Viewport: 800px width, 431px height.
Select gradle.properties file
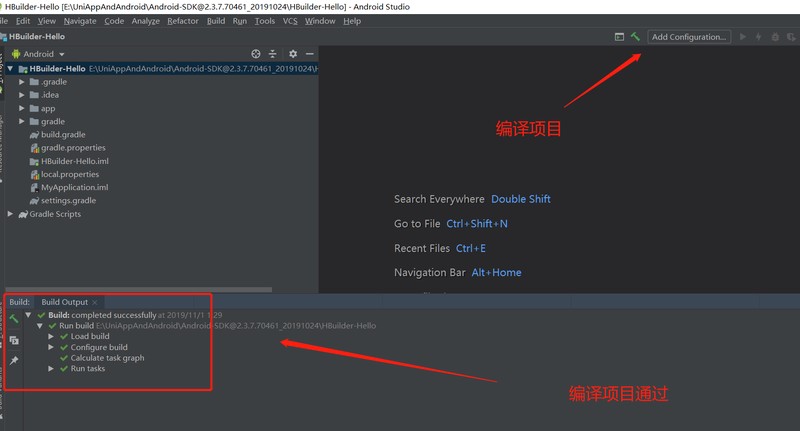tap(73, 148)
